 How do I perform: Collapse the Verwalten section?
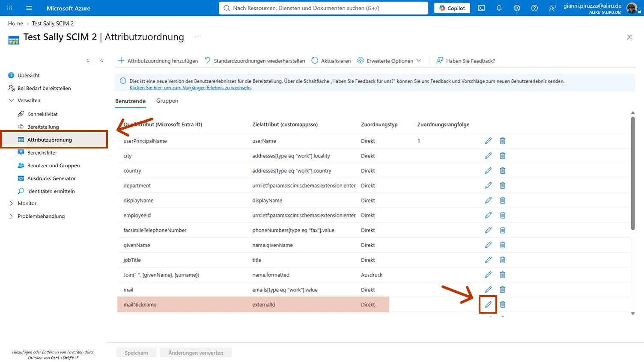11,101
